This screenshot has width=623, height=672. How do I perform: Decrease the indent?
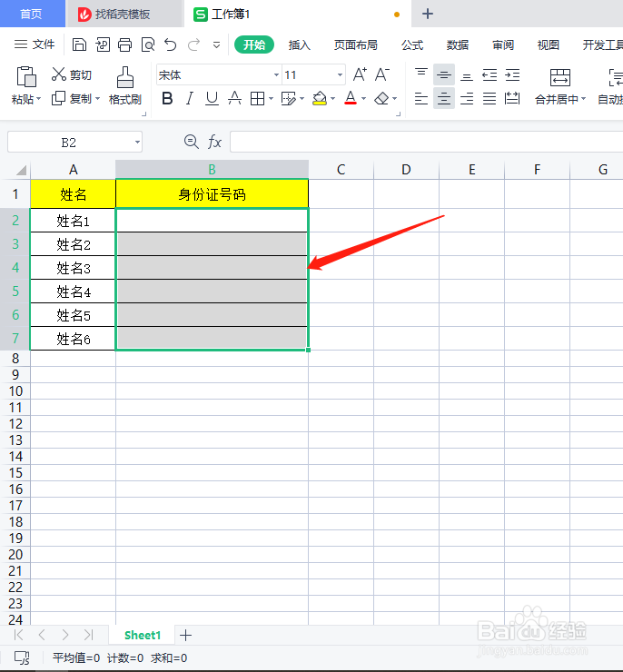pyautogui.click(x=489, y=75)
